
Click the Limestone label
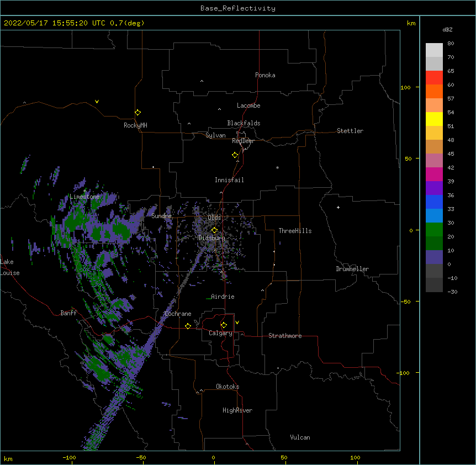tap(84, 197)
